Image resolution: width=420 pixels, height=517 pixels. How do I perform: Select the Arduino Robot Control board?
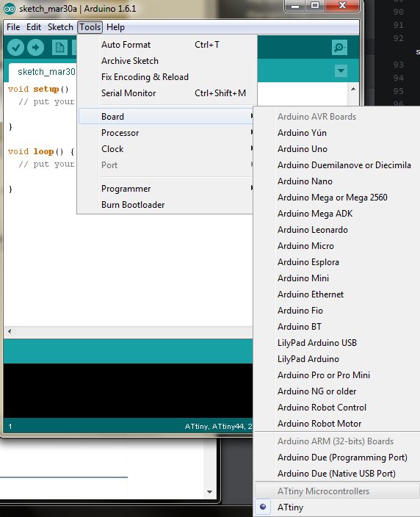336,407
